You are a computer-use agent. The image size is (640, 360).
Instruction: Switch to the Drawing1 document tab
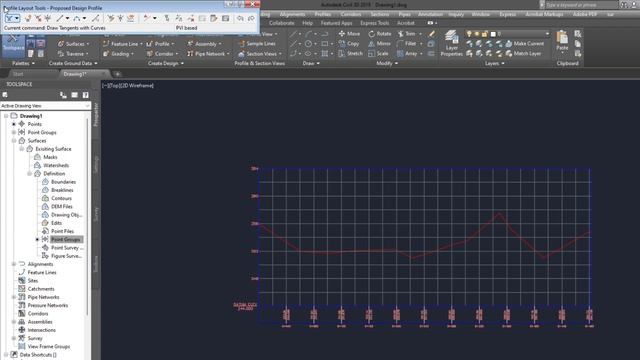coord(84,74)
